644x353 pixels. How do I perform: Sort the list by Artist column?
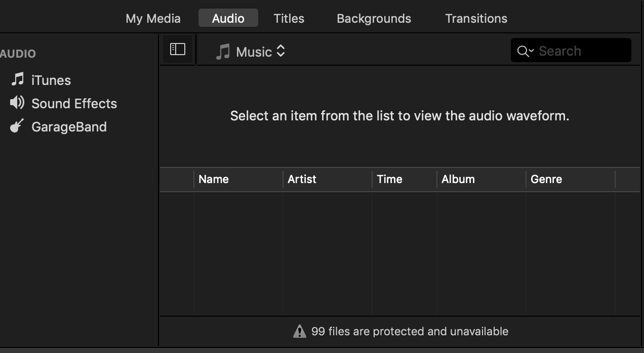click(302, 179)
